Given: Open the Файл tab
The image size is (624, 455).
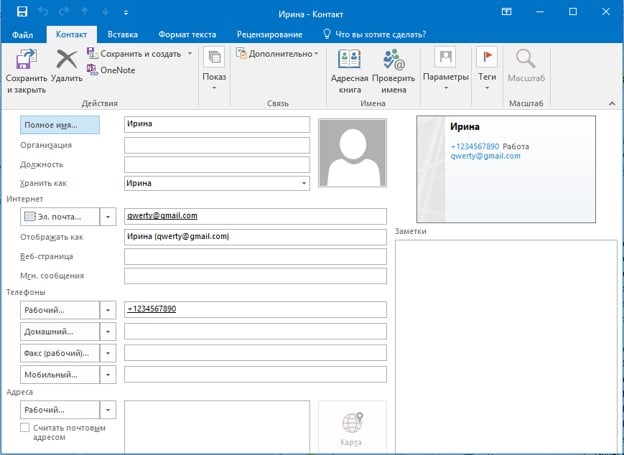Looking at the screenshot, I should point(22,35).
